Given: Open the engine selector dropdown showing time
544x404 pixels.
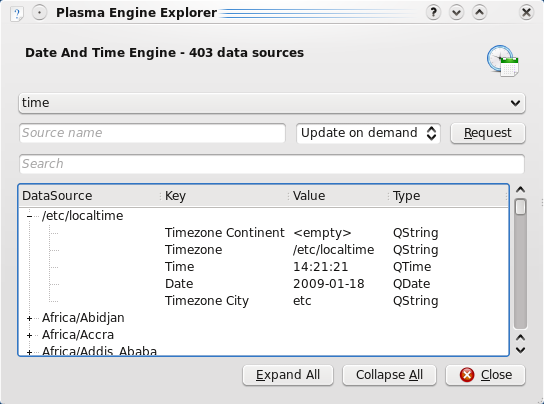Looking at the screenshot, I should [x=272, y=103].
